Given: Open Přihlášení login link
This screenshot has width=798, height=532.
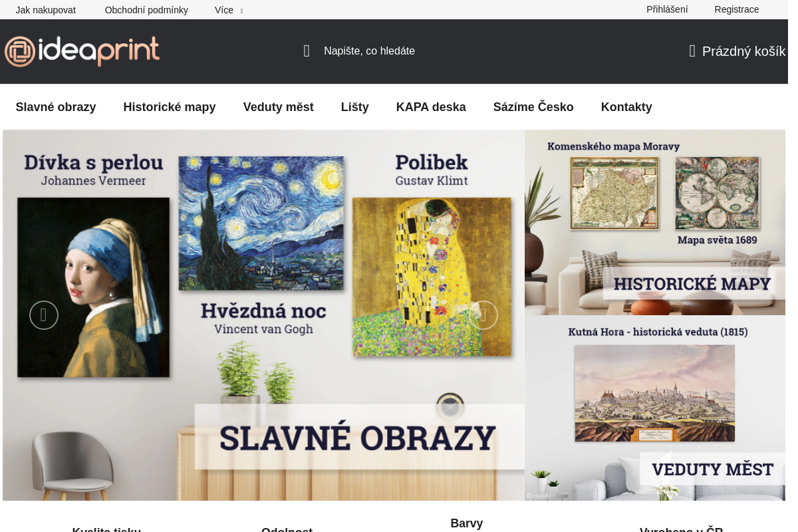Looking at the screenshot, I should click(x=667, y=9).
